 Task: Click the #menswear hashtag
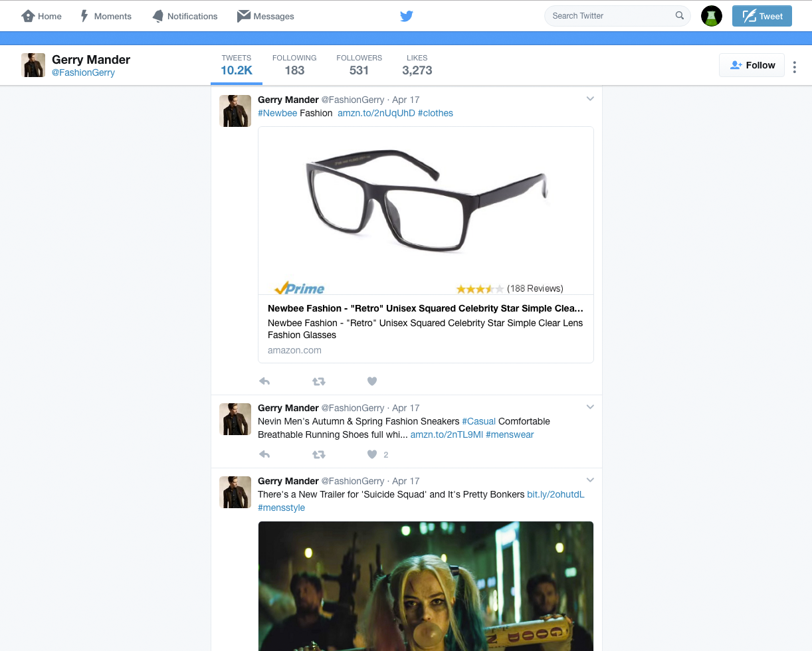click(x=510, y=434)
